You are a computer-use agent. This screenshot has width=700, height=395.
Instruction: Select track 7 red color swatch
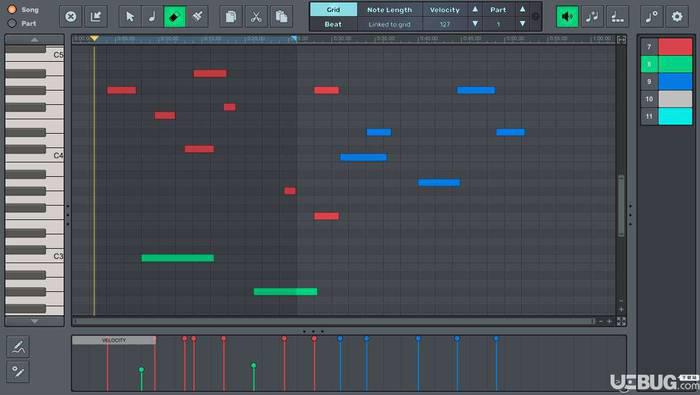coord(675,46)
